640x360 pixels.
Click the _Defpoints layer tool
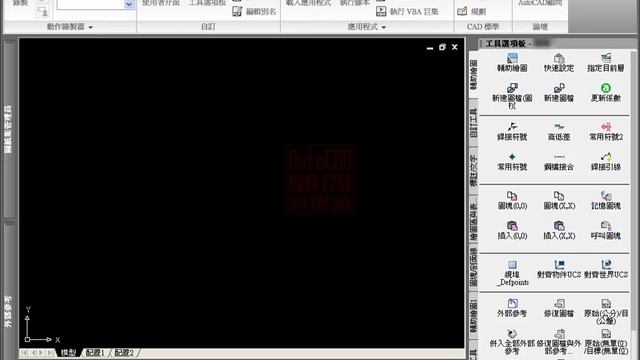click(512, 273)
